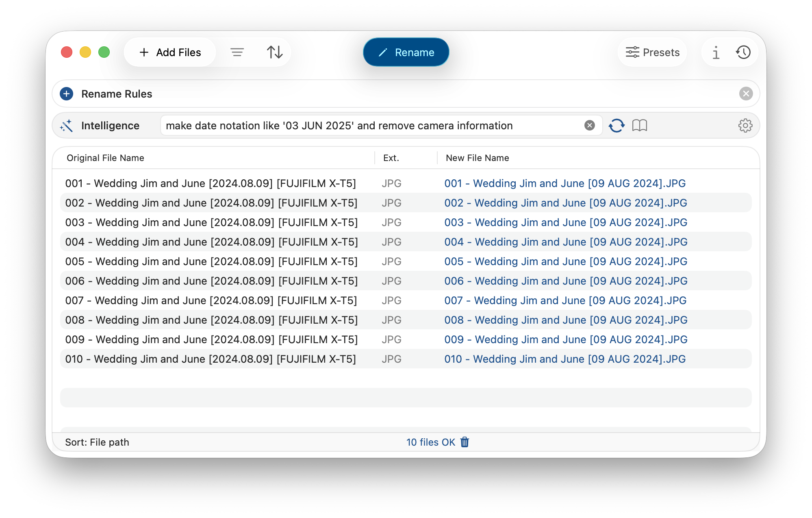Image resolution: width=812 pixels, height=518 pixels.
Task: Open Intelligence settings gear
Action: pyautogui.click(x=745, y=126)
